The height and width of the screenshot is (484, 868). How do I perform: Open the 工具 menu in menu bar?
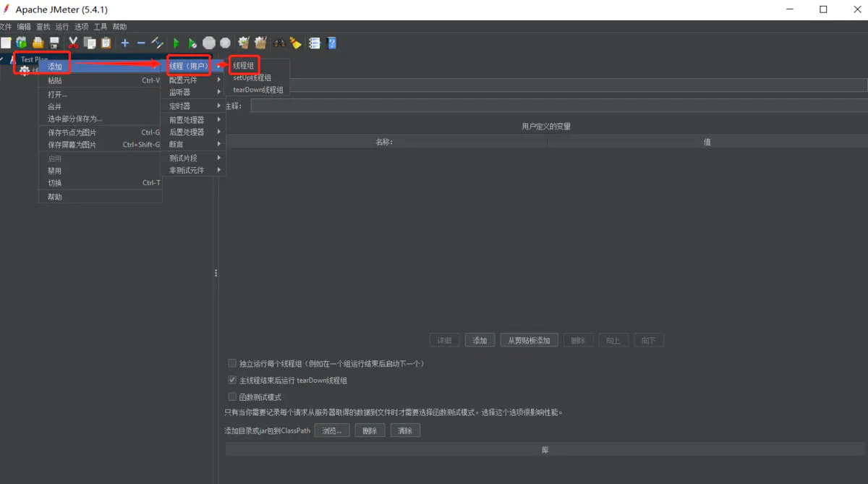pos(101,27)
